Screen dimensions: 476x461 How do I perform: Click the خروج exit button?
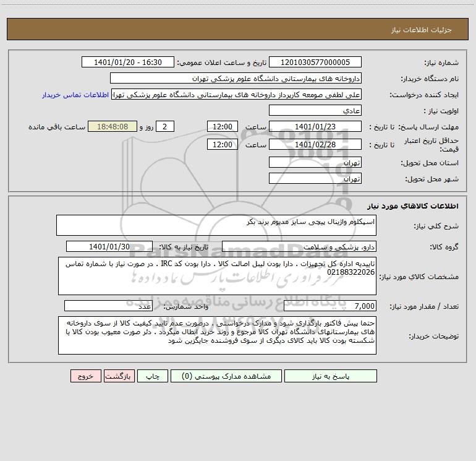85,376
